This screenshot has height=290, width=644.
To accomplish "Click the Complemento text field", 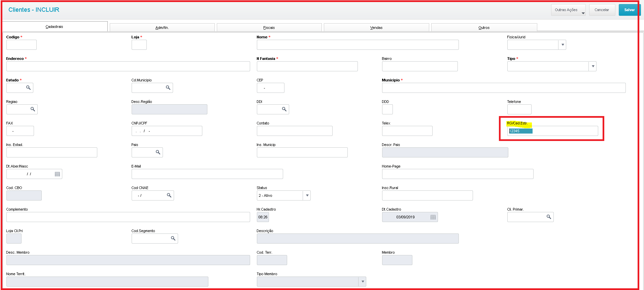I will point(128,217).
